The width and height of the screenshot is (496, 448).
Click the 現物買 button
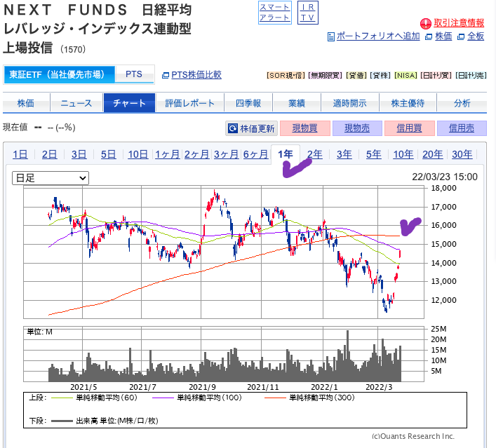tap(305, 128)
